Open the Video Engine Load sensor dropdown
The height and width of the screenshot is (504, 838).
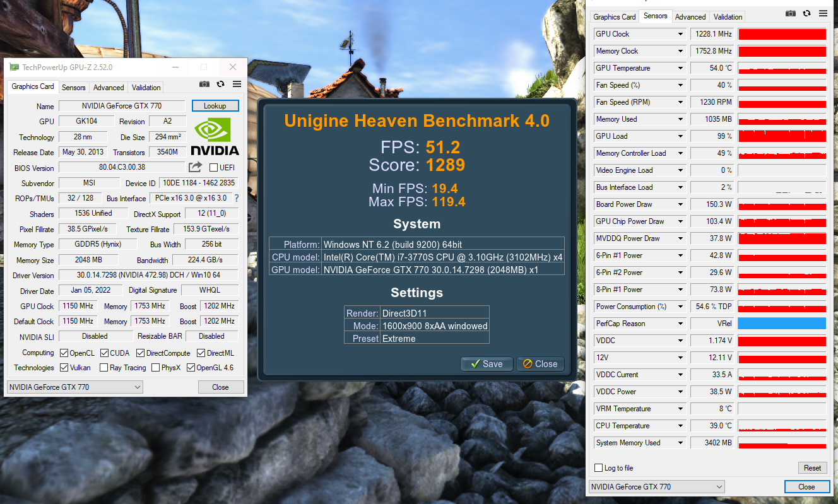point(680,170)
